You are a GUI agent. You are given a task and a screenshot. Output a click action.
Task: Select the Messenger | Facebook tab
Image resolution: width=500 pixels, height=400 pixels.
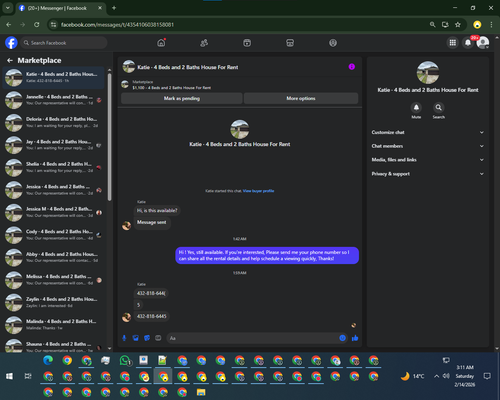tap(60, 8)
